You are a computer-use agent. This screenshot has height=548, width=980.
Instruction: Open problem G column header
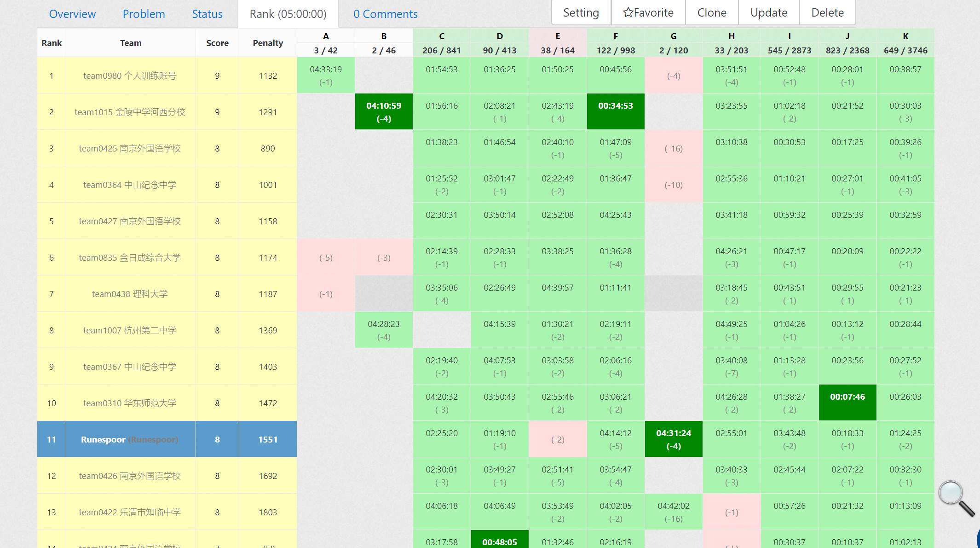(x=673, y=36)
